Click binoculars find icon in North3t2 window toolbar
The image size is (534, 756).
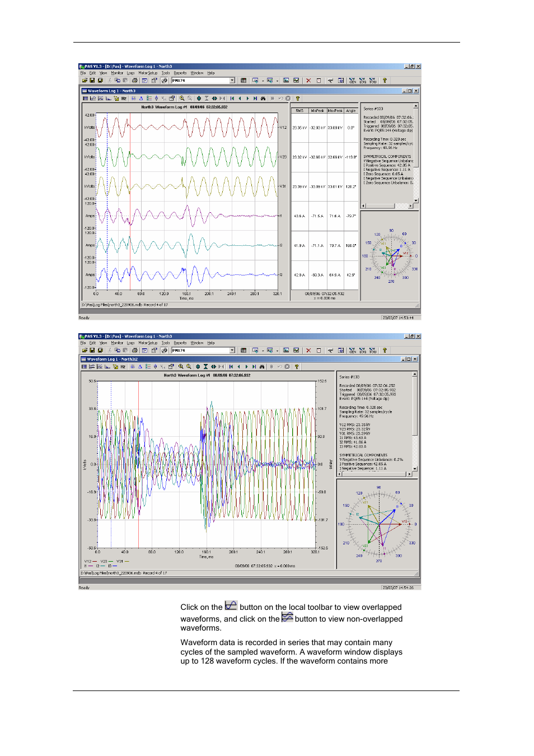click(x=261, y=367)
